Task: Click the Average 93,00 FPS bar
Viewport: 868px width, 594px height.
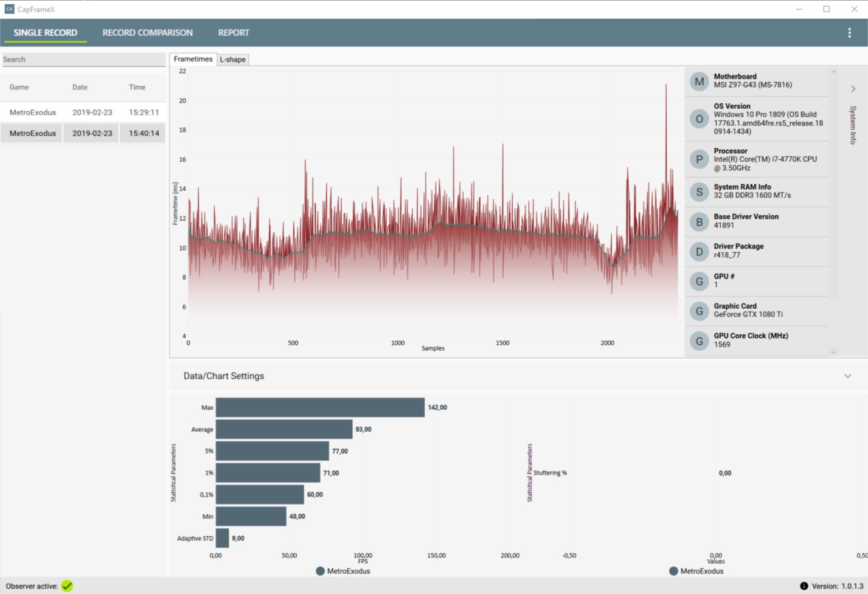Action: click(x=284, y=429)
